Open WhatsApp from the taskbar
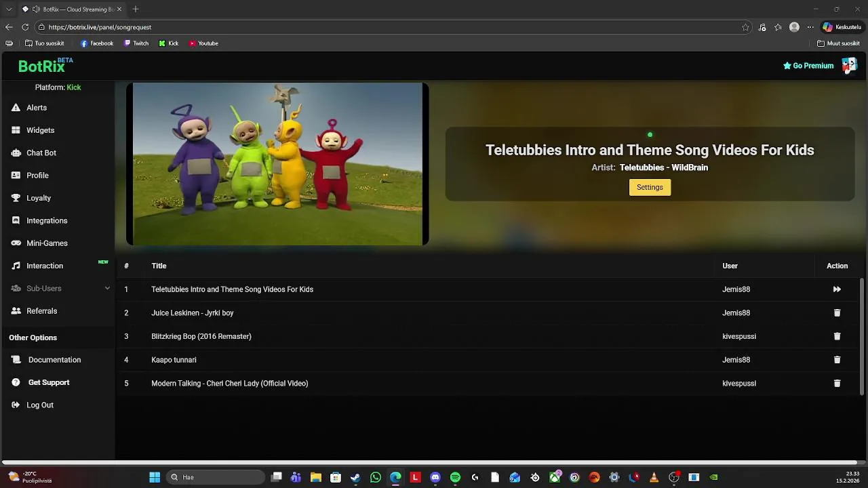868x488 pixels. pyautogui.click(x=376, y=477)
